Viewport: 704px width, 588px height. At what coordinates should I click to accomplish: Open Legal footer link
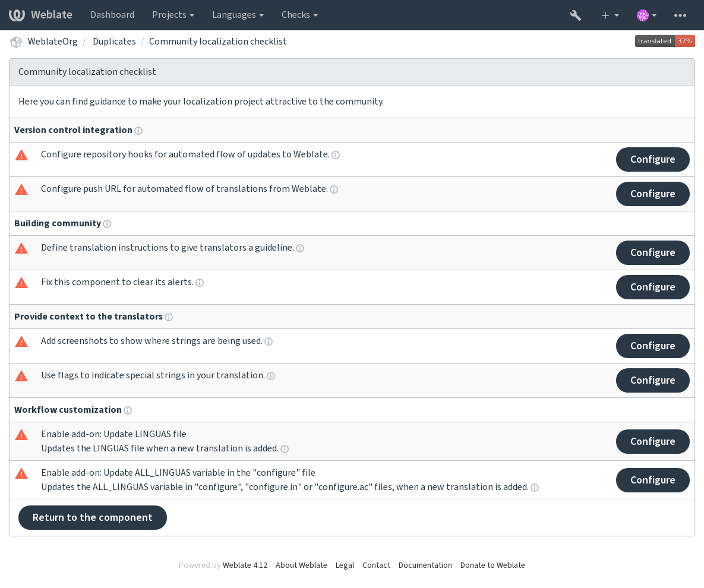point(345,565)
